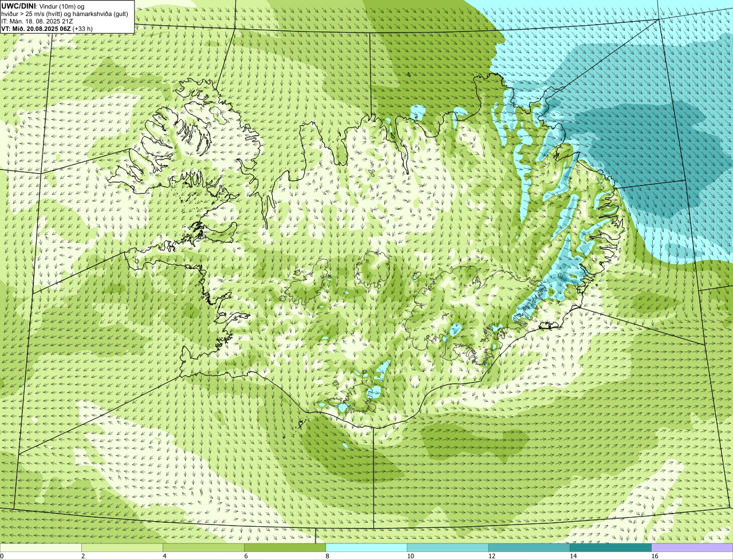The height and width of the screenshot is (560, 733).
Task: Click the line 'hviður > 25 m/s (hvítt)'
Action: tap(33, 13)
